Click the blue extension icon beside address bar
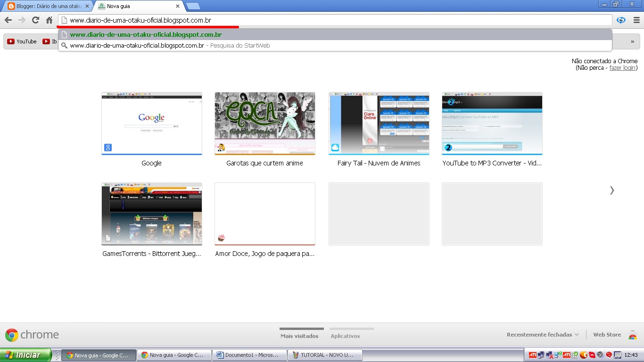The width and height of the screenshot is (644, 362). pos(621,20)
